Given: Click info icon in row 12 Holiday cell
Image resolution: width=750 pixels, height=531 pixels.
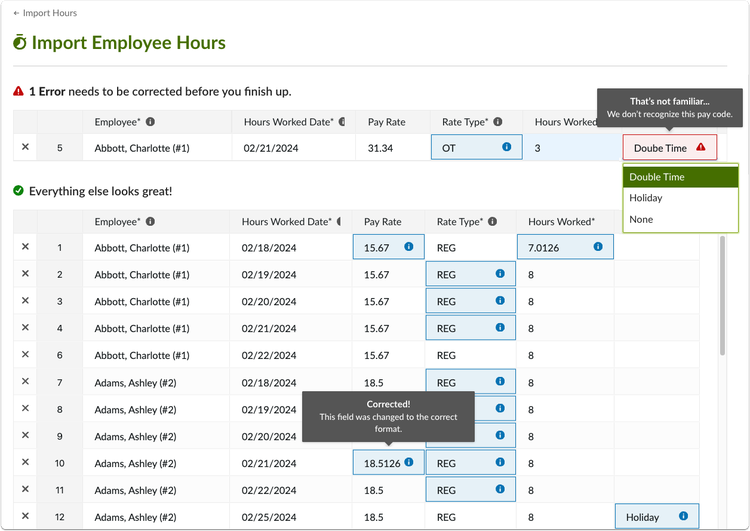Looking at the screenshot, I should (684, 516).
